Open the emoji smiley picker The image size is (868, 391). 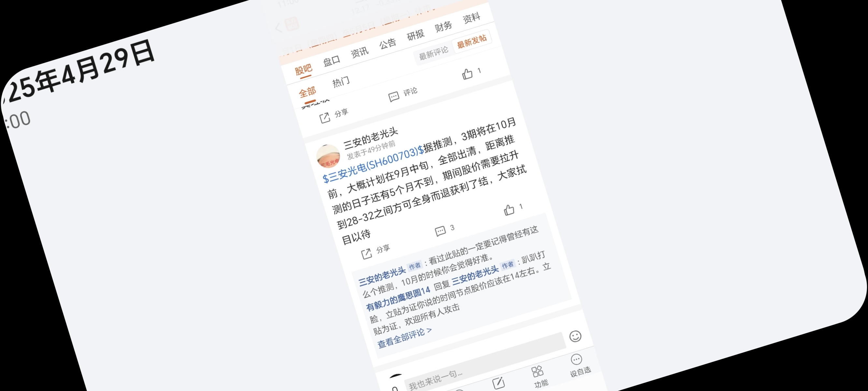tap(575, 336)
